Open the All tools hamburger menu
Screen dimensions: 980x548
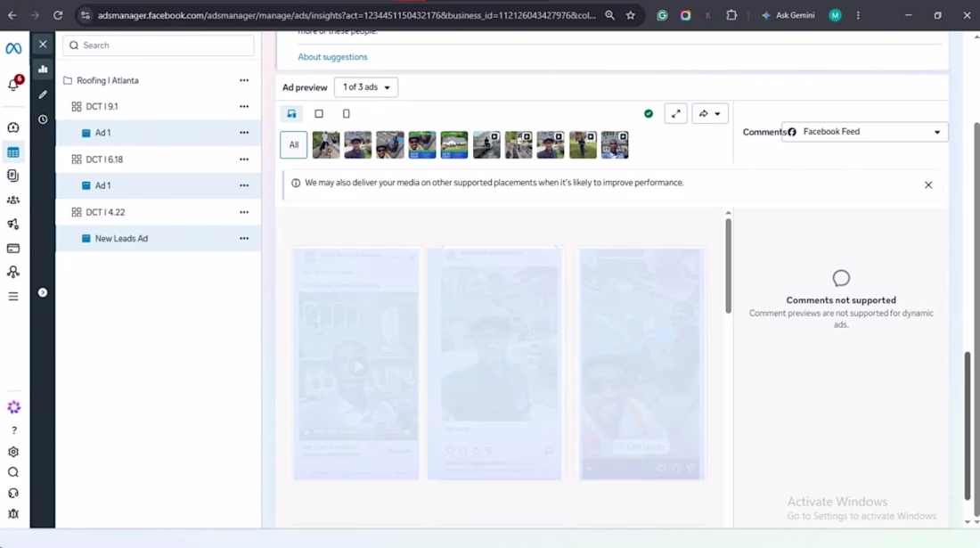pos(13,297)
